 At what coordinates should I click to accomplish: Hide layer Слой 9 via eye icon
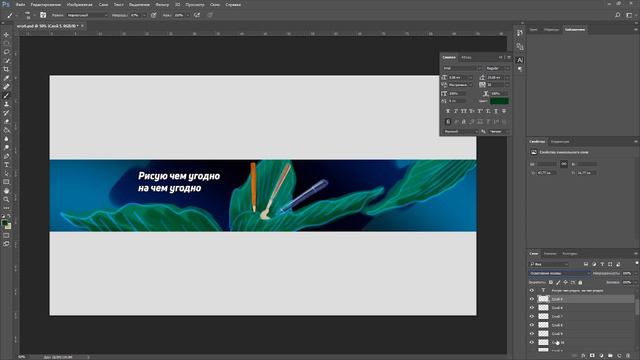(x=532, y=333)
